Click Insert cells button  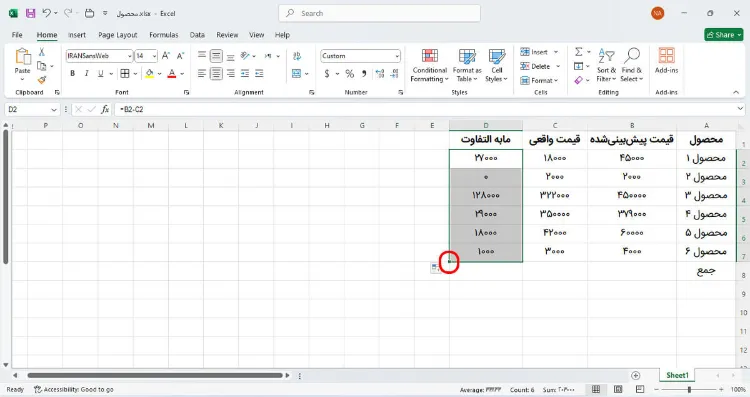point(539,52)
